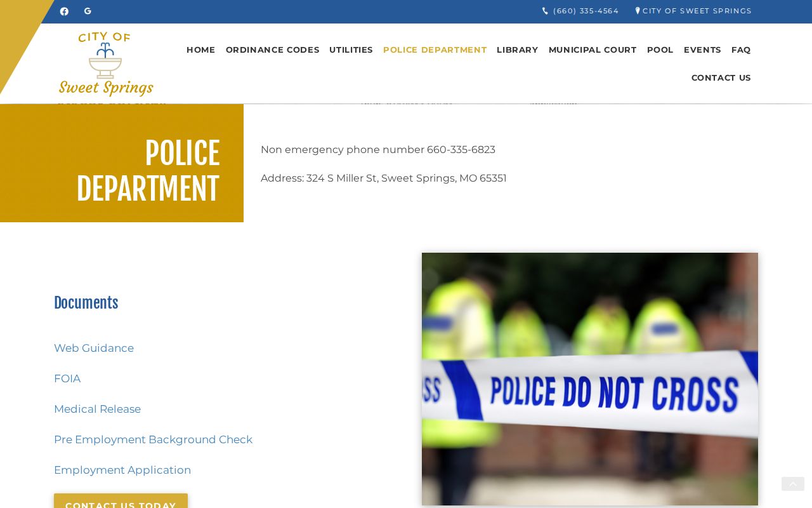Click the non emergency phone number text
Image resolution: width=812 pixels, height=508 pixels.
click(378, 150)
